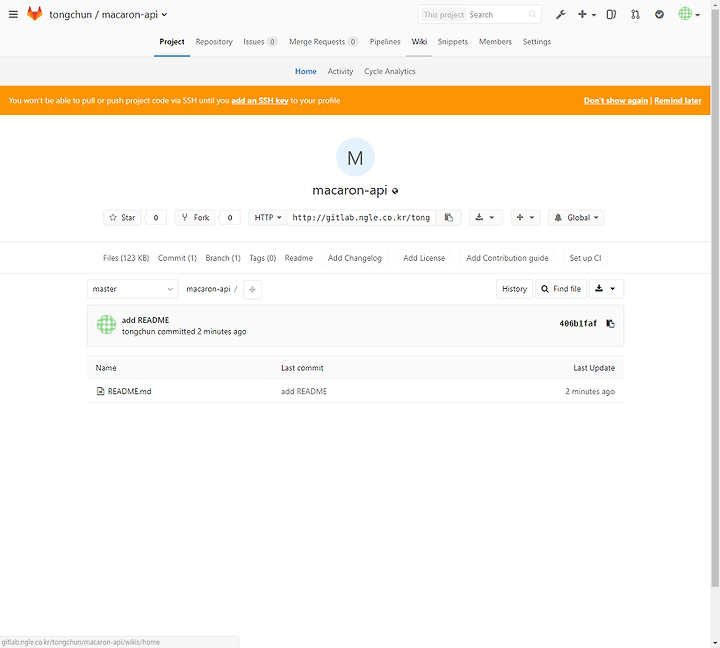Copy commit SHA 406b1faf to clipboard
720x648 pixels.
point(610,324)
